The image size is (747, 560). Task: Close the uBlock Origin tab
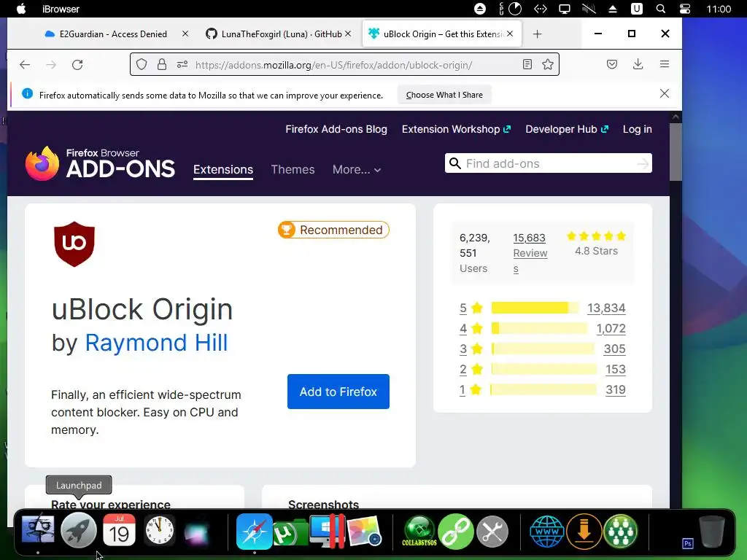click(x=510, y=34)
